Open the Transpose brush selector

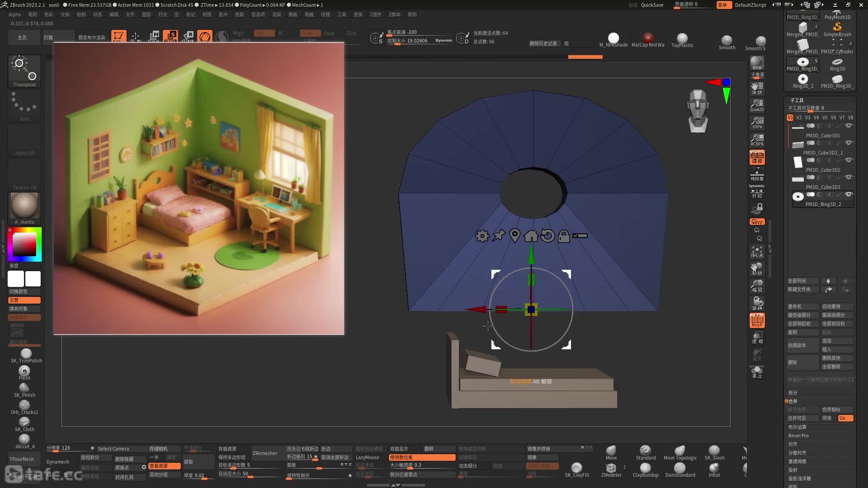coord(24,71)
